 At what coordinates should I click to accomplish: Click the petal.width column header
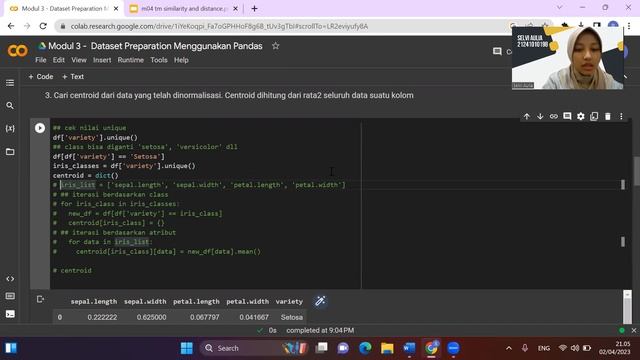pyautogui.click(x=248, y=302)
